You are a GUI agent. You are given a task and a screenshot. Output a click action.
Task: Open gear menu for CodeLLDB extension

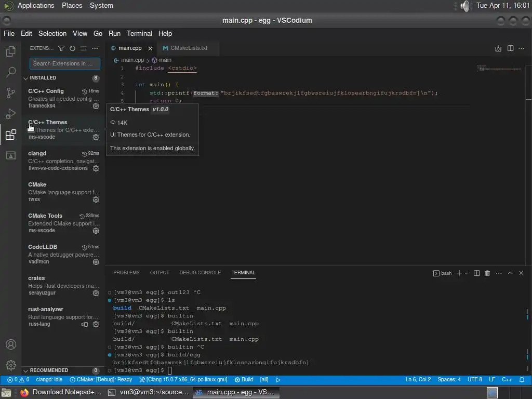tap(96, 262)
